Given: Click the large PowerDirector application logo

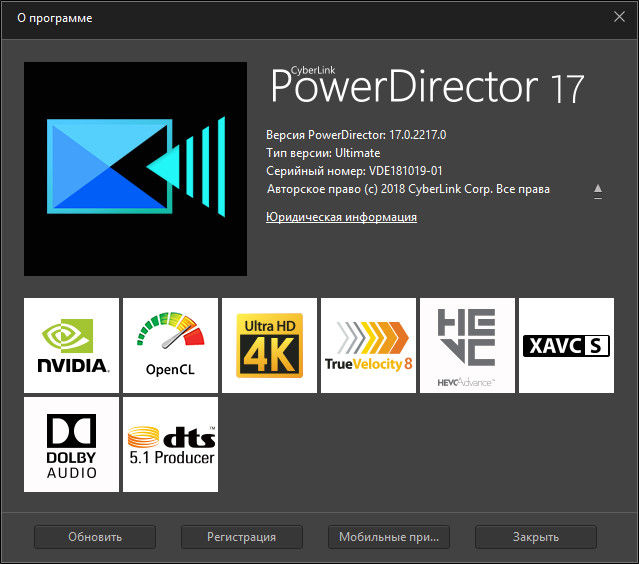Looking at the screenshot, I should point(135,169).
